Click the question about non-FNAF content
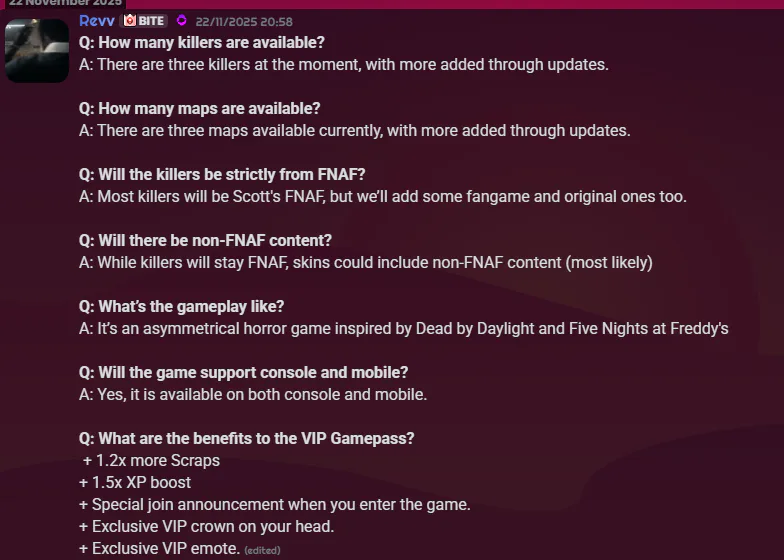 [205, 240]
